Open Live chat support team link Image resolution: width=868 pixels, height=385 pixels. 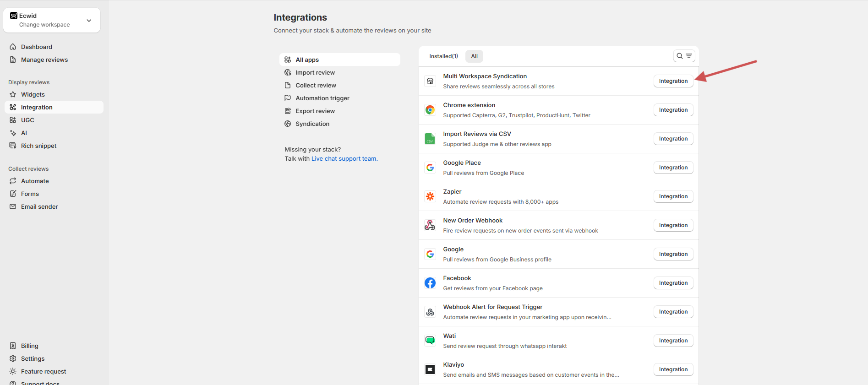pyautogui.click(x=344, y=159)
